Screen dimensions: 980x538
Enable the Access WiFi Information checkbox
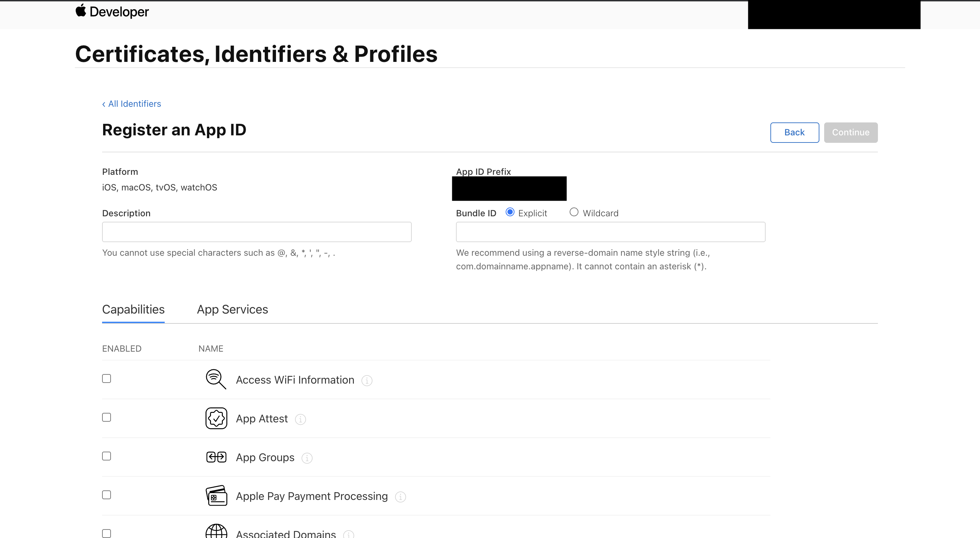pyautogui.click(x=107, y=379)
